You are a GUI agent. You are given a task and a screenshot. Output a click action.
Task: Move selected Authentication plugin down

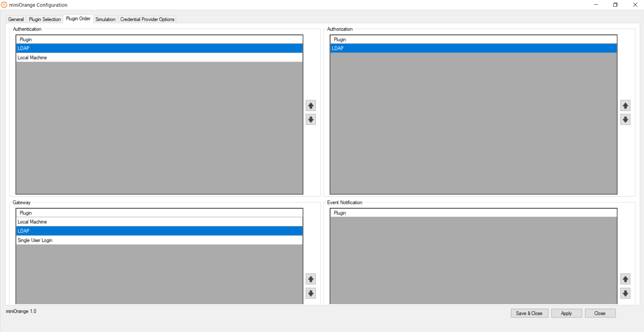pos(311,120)
